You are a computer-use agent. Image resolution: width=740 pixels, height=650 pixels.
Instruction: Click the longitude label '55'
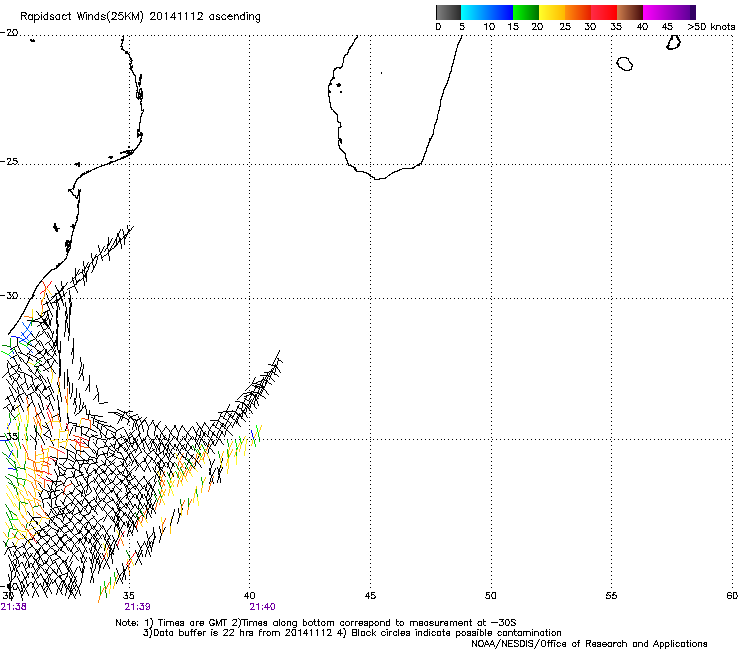611,596
